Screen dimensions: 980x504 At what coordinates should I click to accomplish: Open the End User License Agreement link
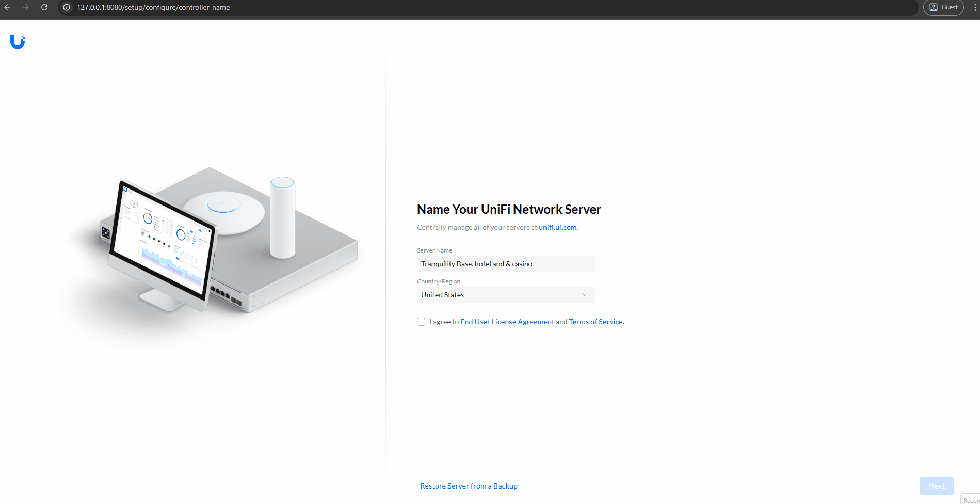[x=507, y=322]
